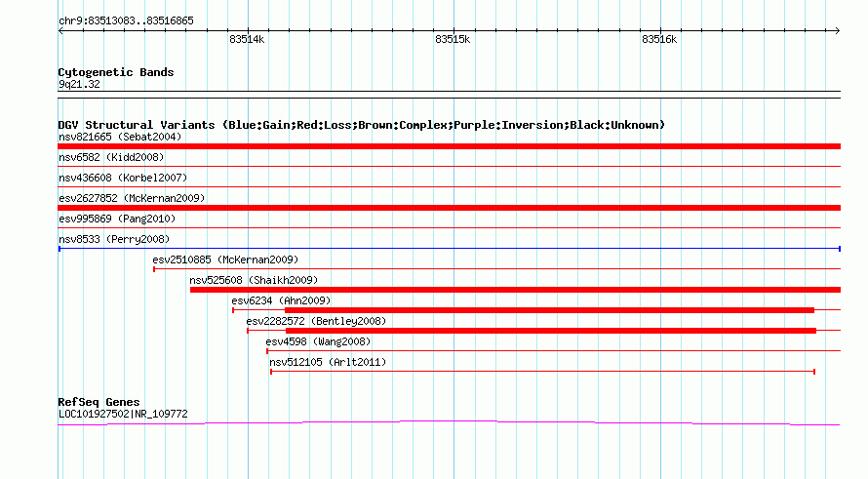This screenshot has height=479, width=868.
Task: Click the esv995869 (Pang2010) label
Action: coord(117,219)
